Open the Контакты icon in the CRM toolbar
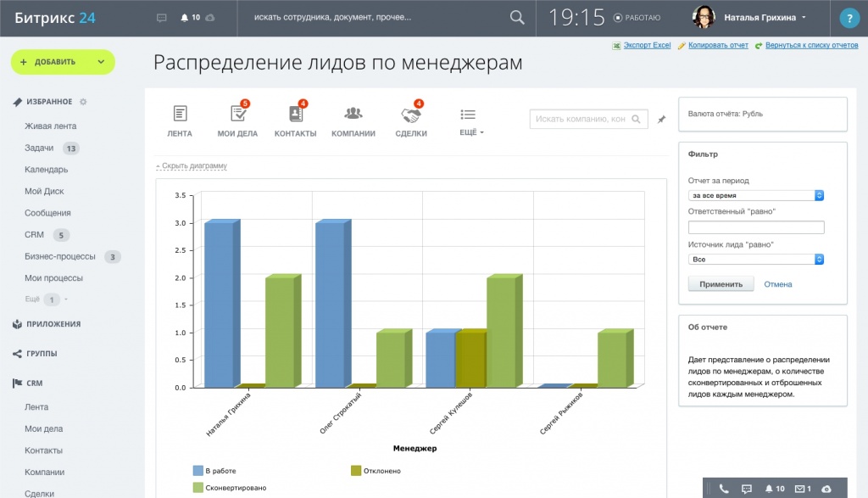Image resolution: width=868 pixels, height=498 pixels. pos(296,113)
